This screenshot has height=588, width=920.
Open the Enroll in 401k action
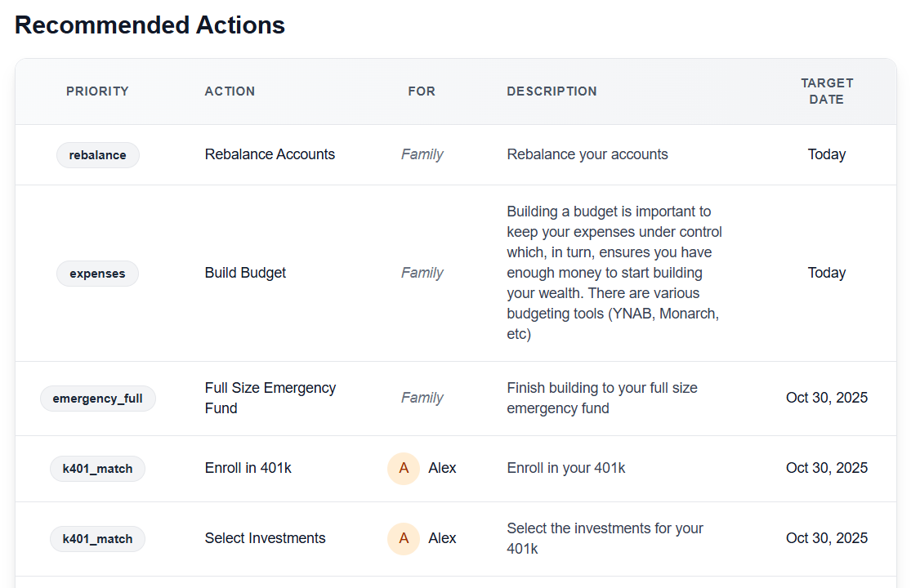click(248, 468)
